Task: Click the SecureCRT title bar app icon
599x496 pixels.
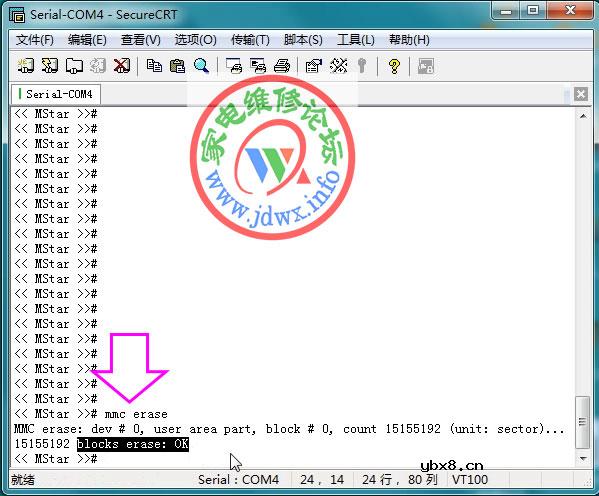Action: tap(17, 15)
